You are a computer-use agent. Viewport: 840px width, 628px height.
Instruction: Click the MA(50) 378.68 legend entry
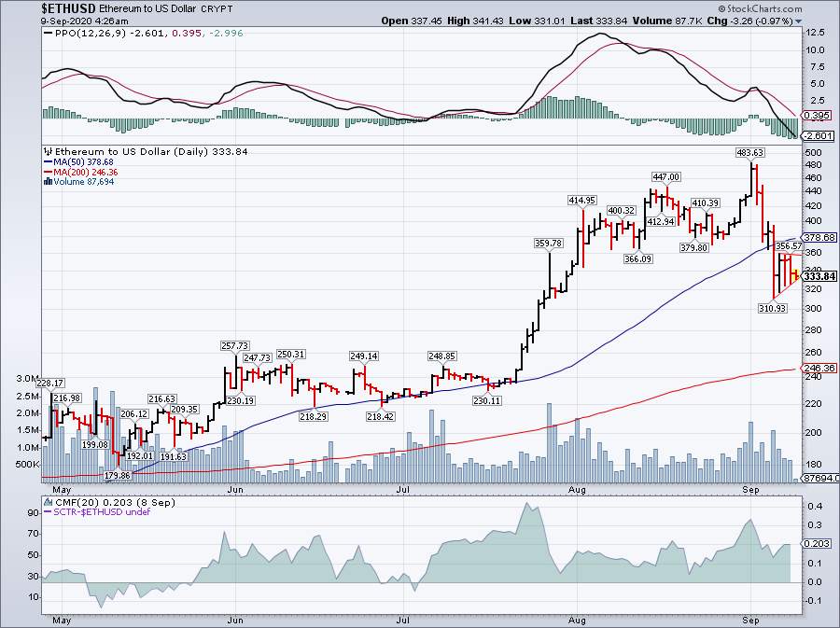coord(83,161)
